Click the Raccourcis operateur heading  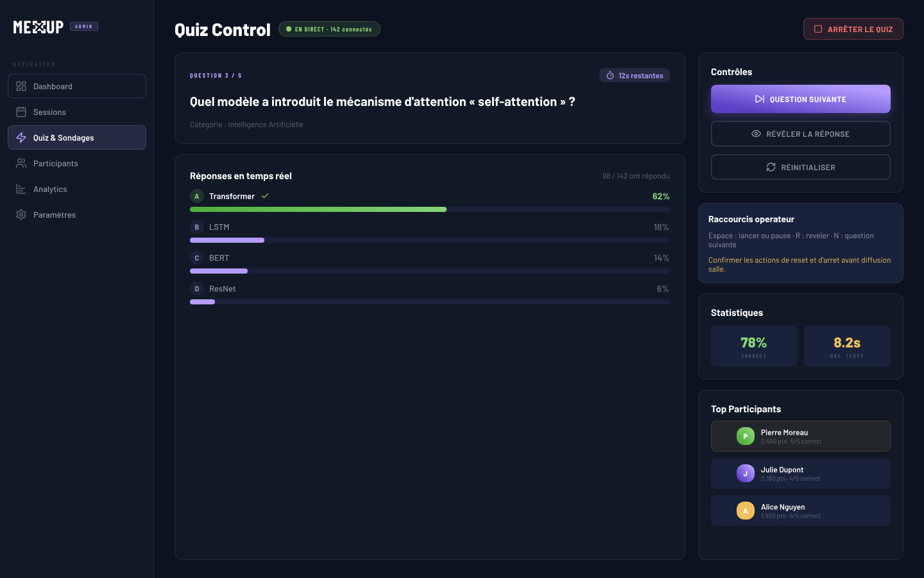[751, 219]
